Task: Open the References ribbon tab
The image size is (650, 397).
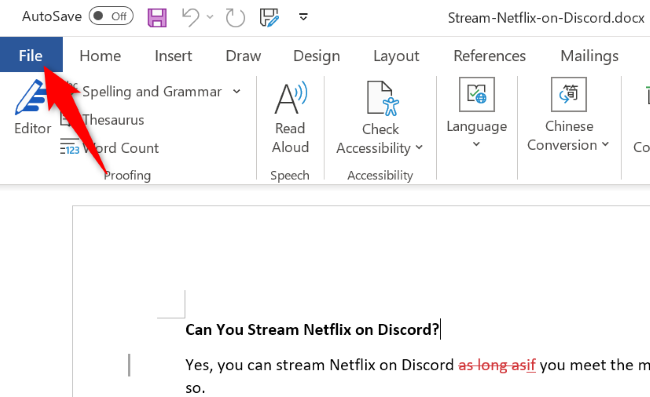Action: coord(489,56)
